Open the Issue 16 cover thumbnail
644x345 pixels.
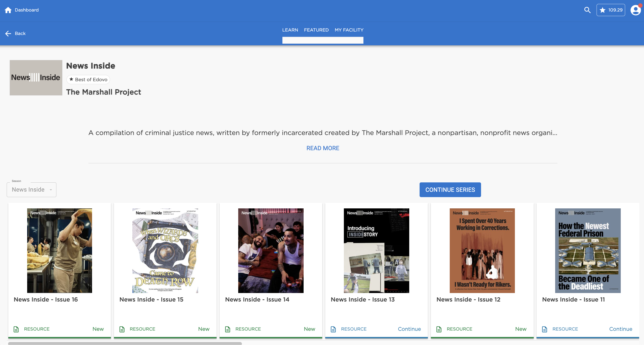pyautogui.click(x=60, y=250)
